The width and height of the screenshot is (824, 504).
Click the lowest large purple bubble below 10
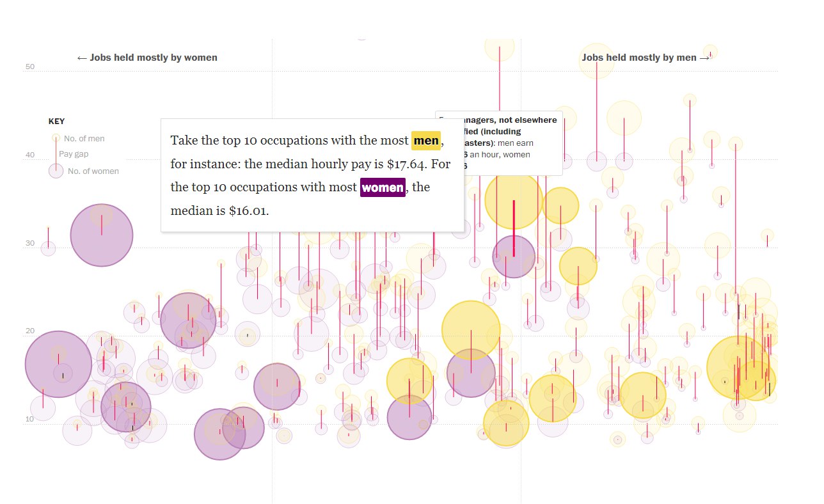pos(219,434)
